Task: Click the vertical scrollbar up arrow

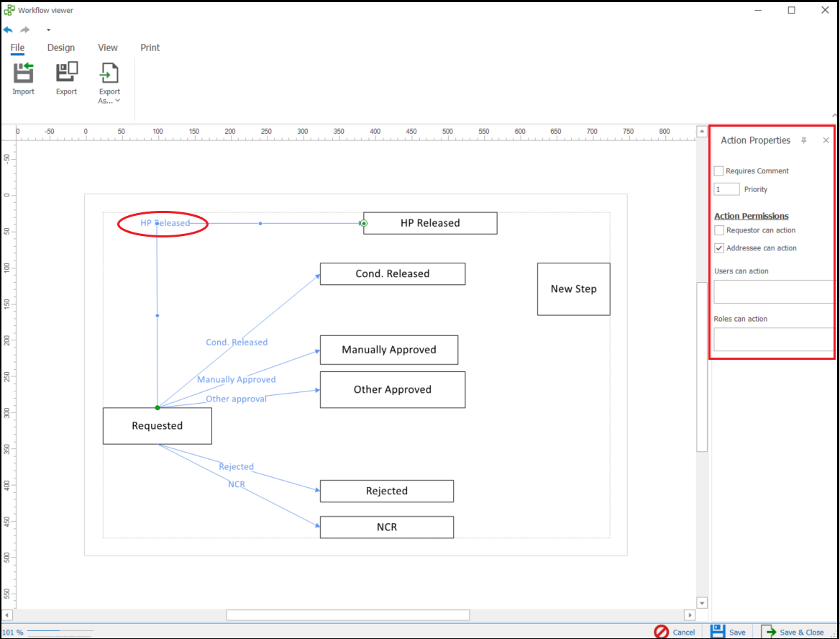Action: [702, 132]
